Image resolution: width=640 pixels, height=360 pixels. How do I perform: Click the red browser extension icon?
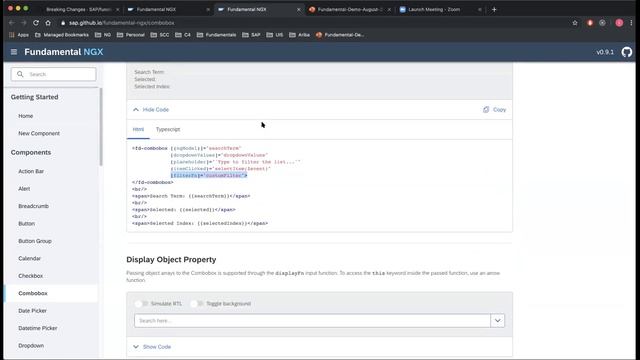[x=590, y=23]
